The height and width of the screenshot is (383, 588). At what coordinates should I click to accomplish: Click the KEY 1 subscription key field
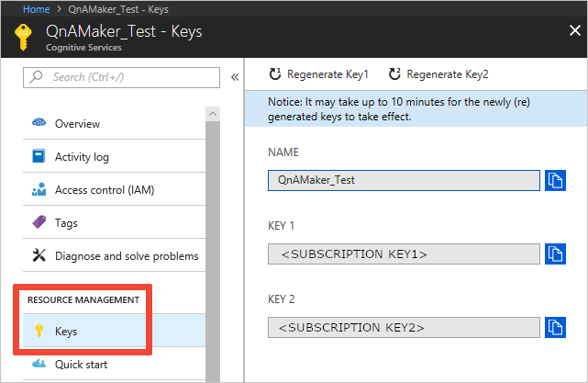[x=404, y=254]
